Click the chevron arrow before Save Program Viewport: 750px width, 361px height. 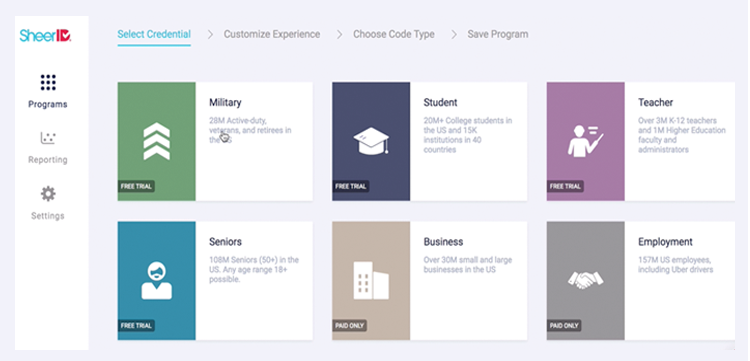pos(454,34)
